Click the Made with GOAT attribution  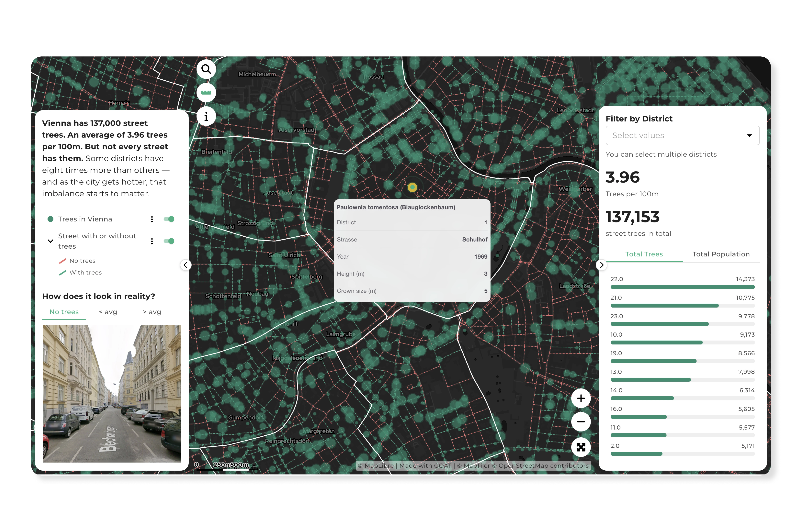pos(425,466)
